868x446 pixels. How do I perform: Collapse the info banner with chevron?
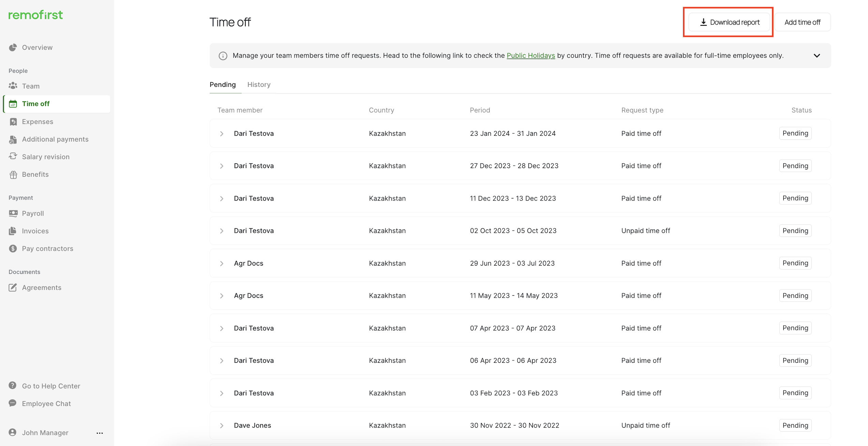[817, 56]
